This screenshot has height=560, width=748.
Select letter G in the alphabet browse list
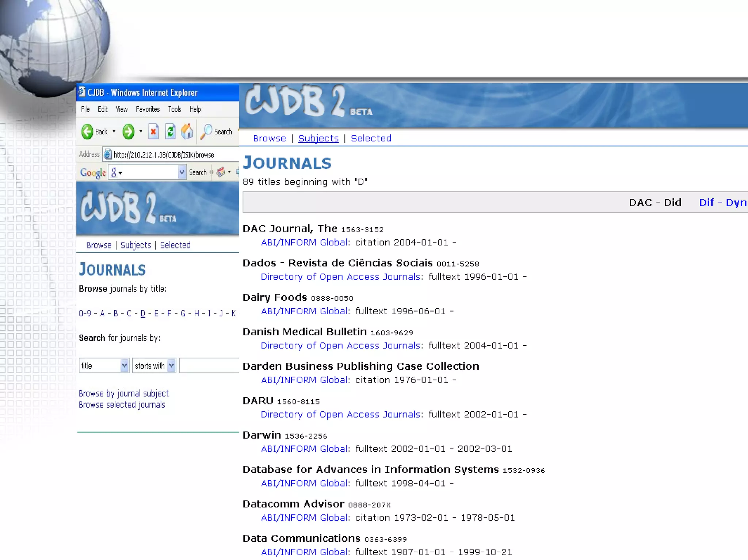pyautogui.click(x=183, y=313)
